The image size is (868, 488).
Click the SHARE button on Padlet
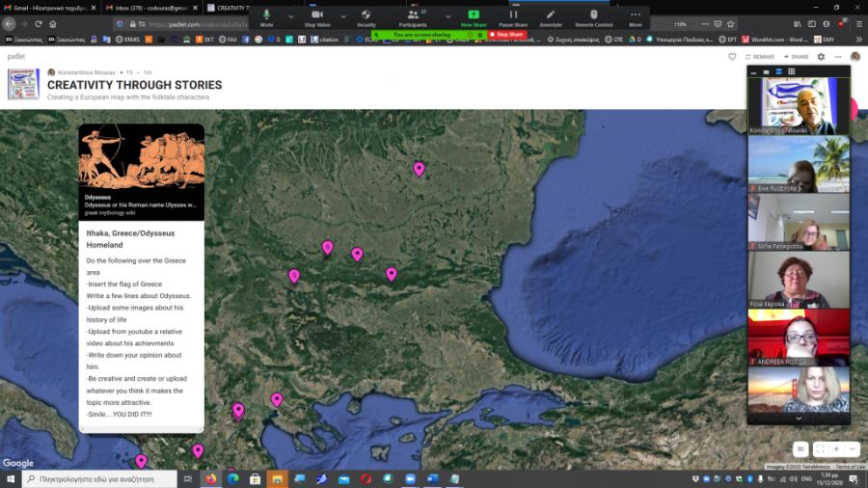coord(796,57)
